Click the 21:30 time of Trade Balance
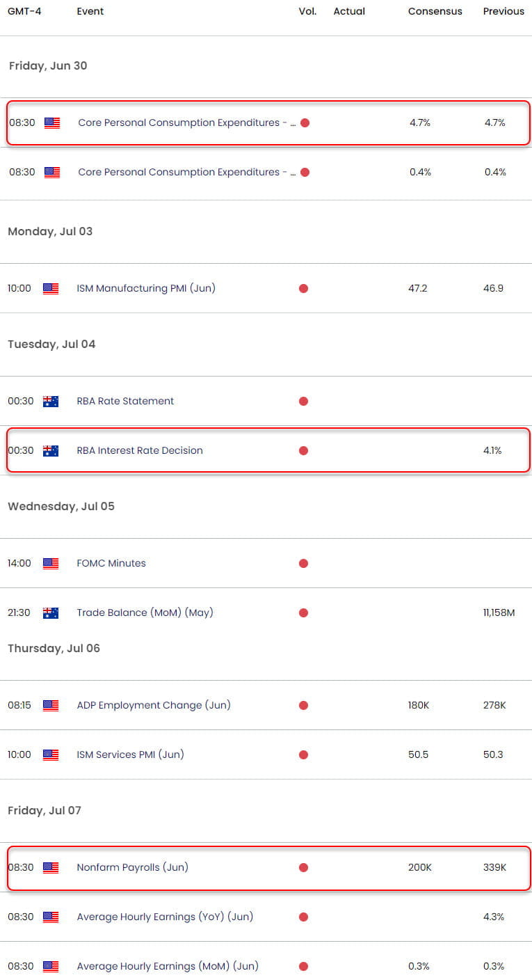The width and height of the screenshot is (532, 980). coord(19,612)
